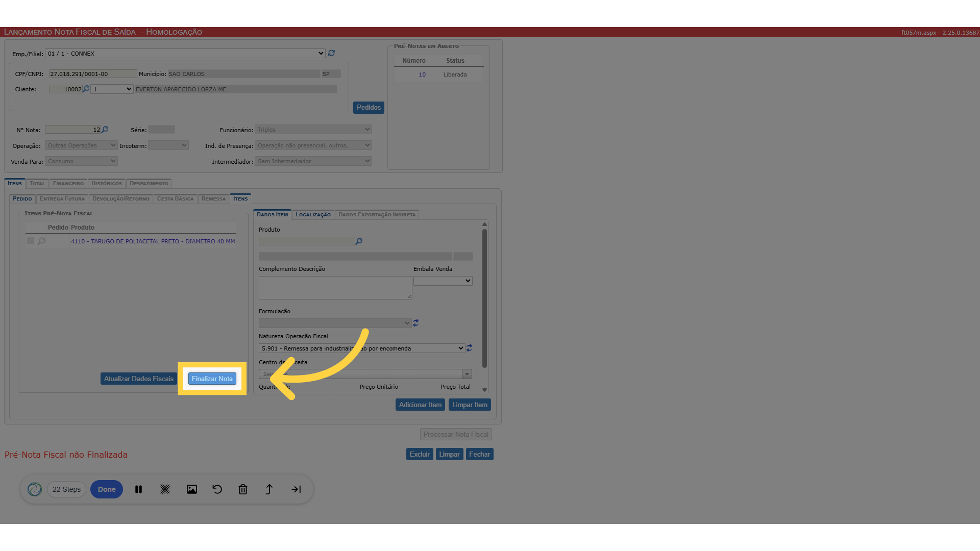Click the Complemento Descrição text area
The height and width of the screenshot is (551, 980).
335,288
